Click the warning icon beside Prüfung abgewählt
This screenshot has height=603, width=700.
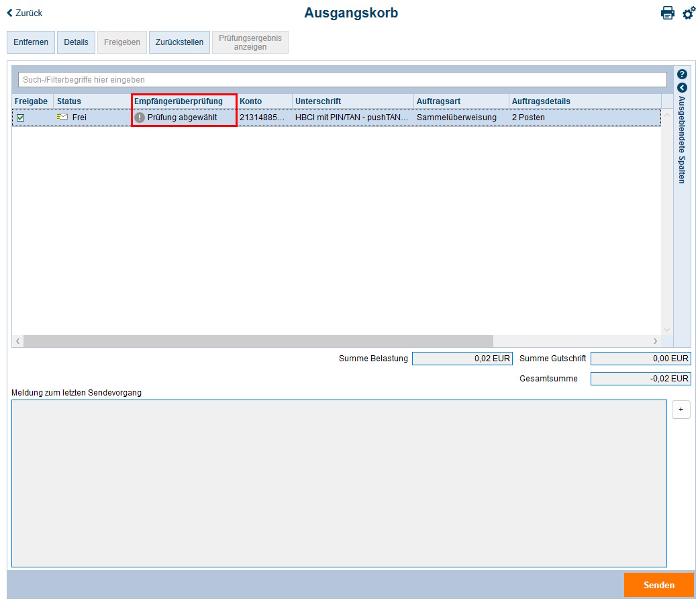[140, 118]
